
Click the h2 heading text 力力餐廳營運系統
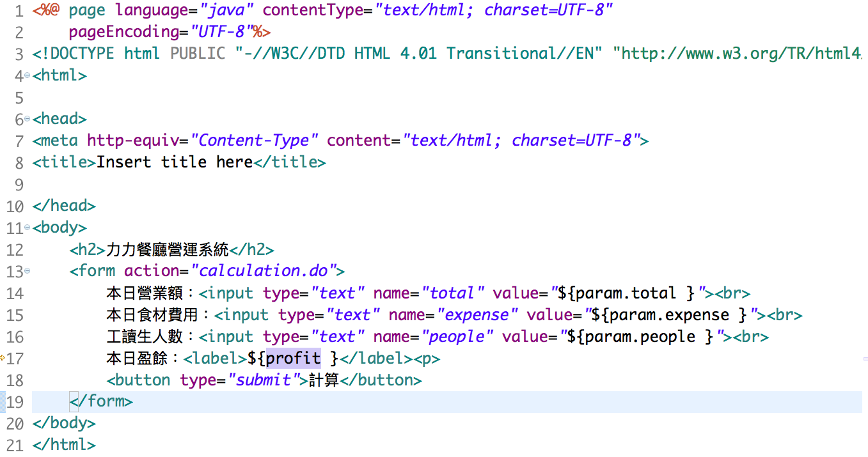point(167,250)
